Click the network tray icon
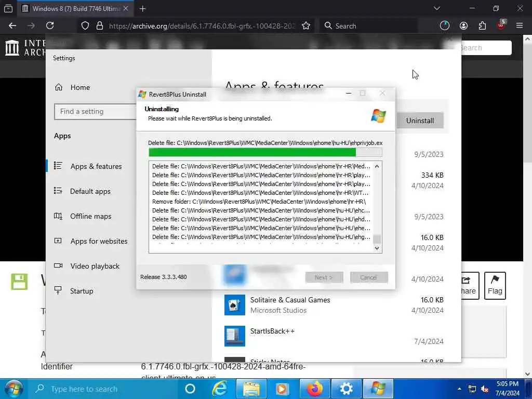532x399 pixels. pyautogui.click(x=472, y=389)
